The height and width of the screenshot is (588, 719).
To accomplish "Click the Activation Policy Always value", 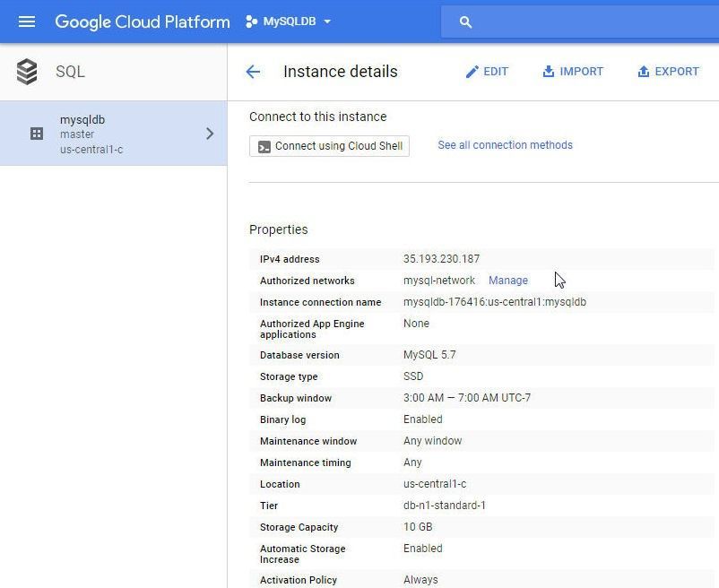I will 420,580.
